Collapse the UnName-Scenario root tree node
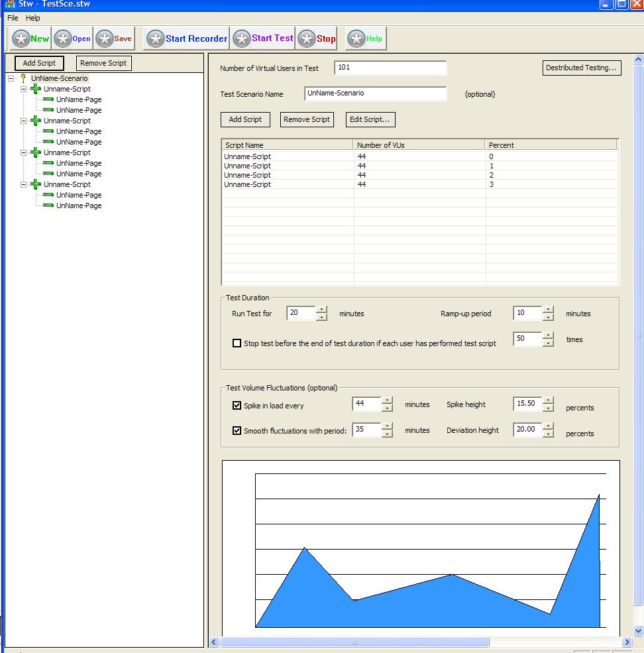 [11, 78]
